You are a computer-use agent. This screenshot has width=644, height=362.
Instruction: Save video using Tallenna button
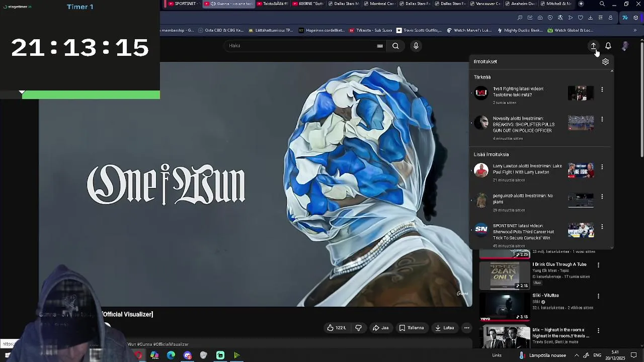pos(412,328)
